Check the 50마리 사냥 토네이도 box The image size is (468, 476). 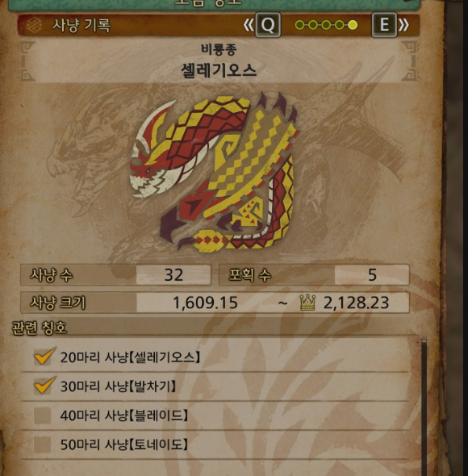click(42, 445)
